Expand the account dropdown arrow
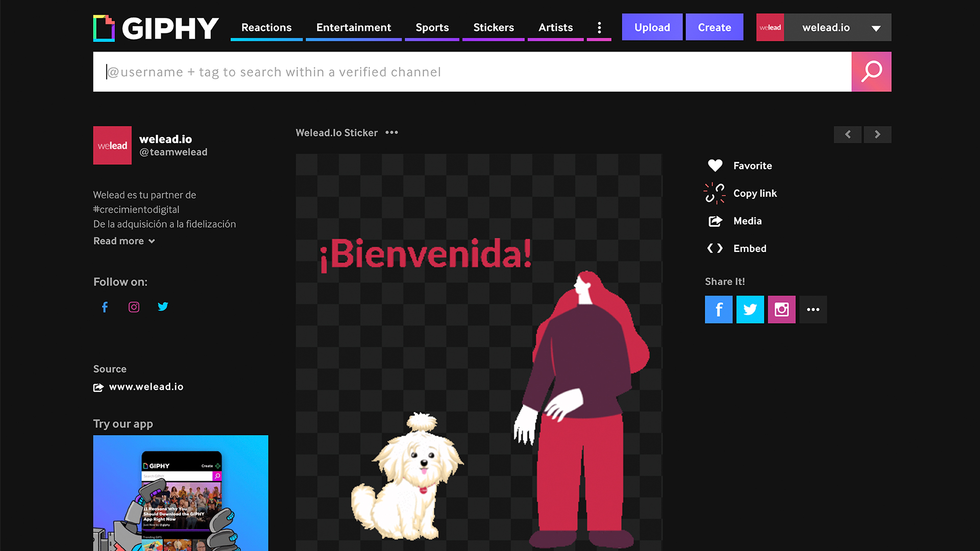Viewport: 980px width, 551px height. pyautogui.click(x=876, y=28)
